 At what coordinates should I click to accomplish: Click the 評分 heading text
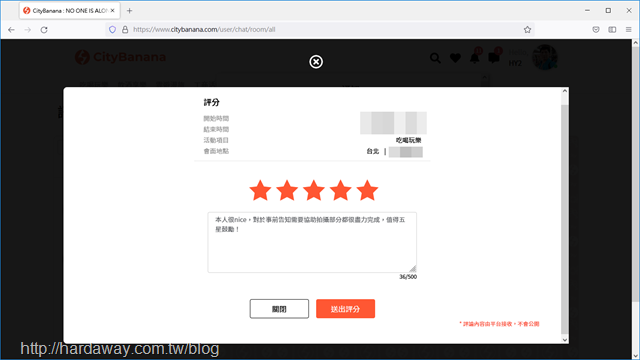(x=211, y=102)
